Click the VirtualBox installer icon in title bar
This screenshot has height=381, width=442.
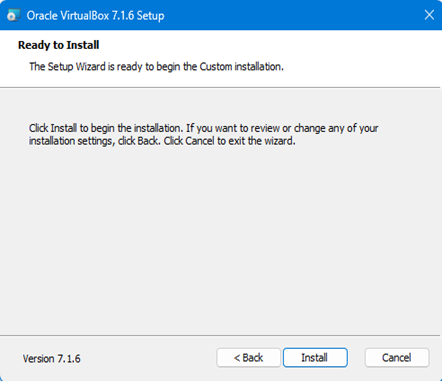[14, 15]
